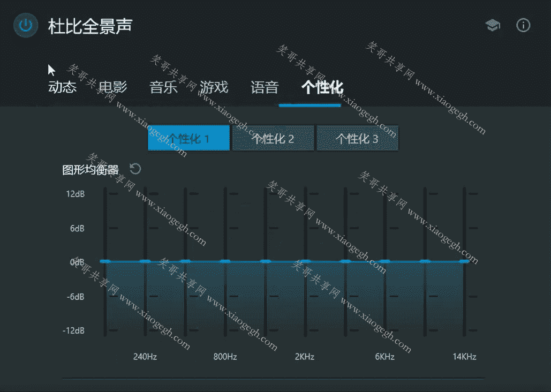Click the slider handle between 6KHz and 14KHz

425,261
